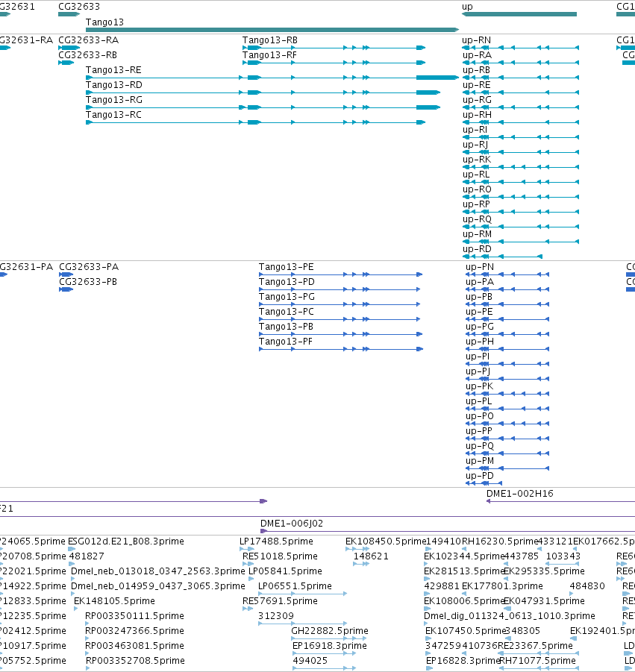The height and width of the screenshot is (672, 635).
Task: Click the up-PH protein label
Action: pos(480,342)
